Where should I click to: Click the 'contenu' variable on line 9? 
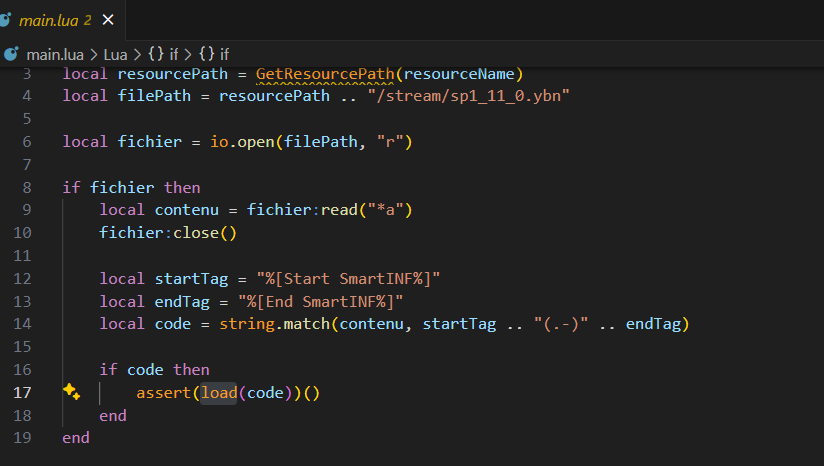coord(187,210)
